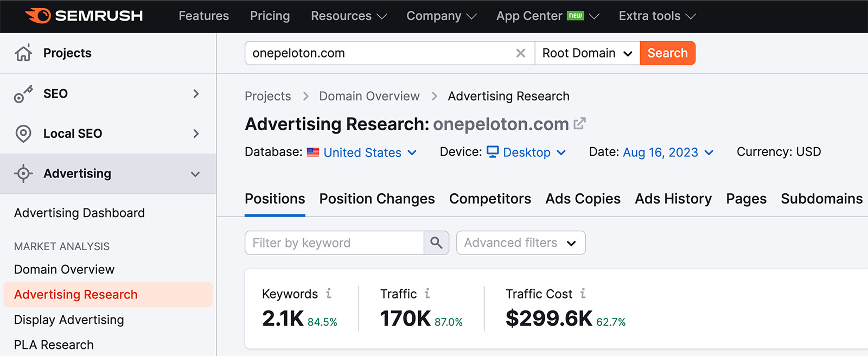This screenshot has width=868, height=356.
Task: Click the 62.7% traffic cost change
Action: pos(611,322)
